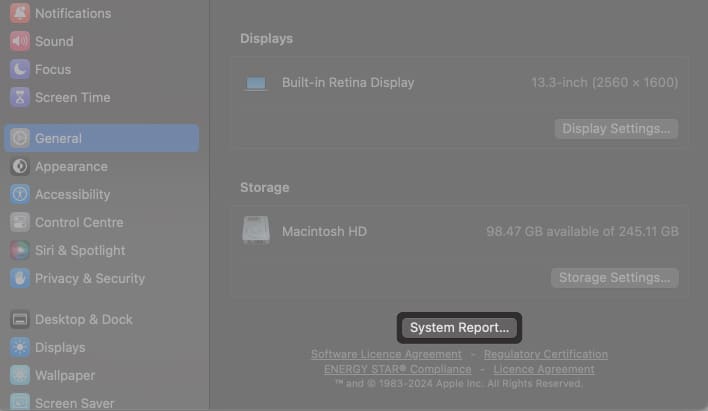
Task: Open Sound settings
Action: (102, 41)
